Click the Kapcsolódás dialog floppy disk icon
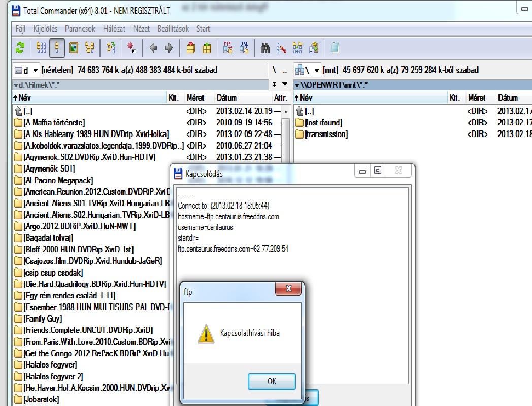This screenshot has width=532, height=406. [x=178, y=174]
